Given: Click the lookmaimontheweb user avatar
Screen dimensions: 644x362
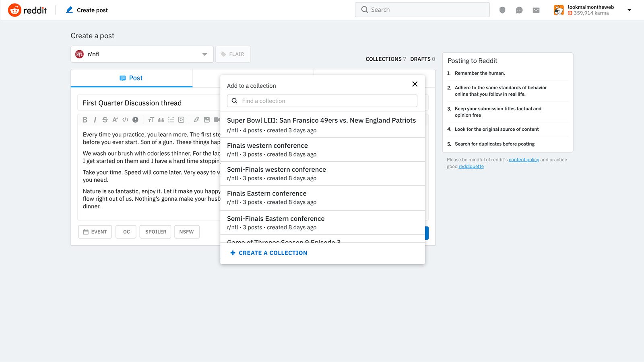Looking at the screenshot, I should (x=559, y=10).
